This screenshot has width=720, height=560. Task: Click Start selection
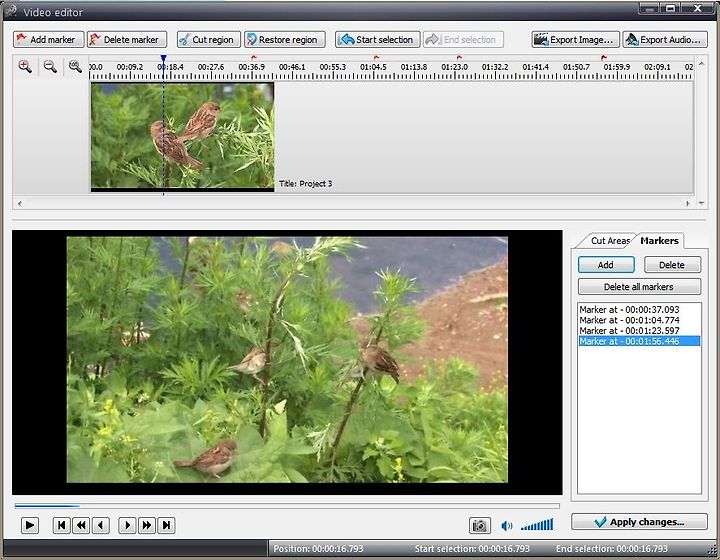[x=377, y=39]
